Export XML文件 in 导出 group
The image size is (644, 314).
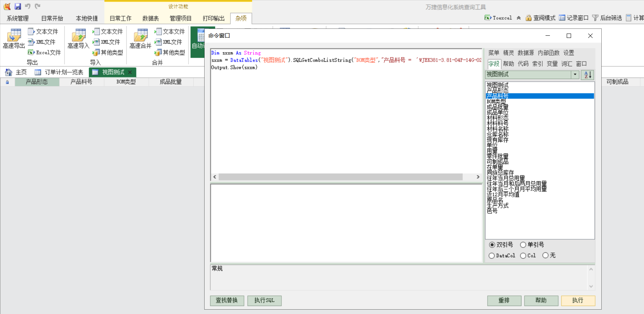[x=42, y=42]
